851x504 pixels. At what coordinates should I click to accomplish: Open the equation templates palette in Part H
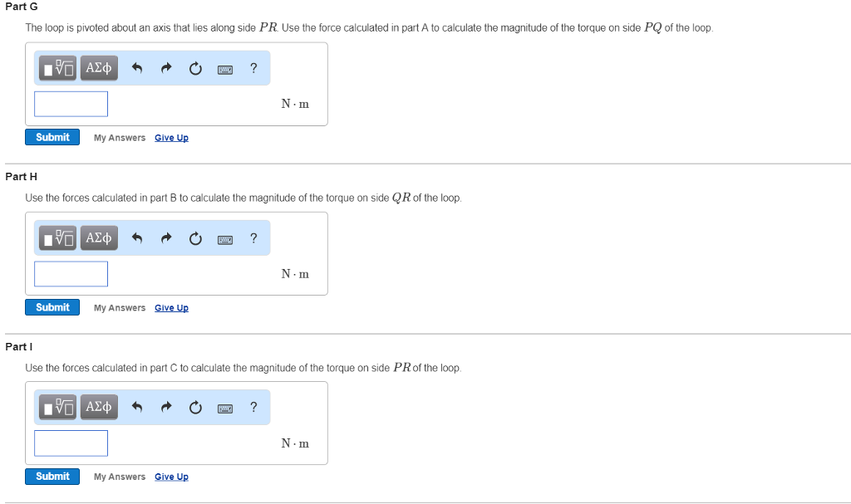[x=57, y=238]
